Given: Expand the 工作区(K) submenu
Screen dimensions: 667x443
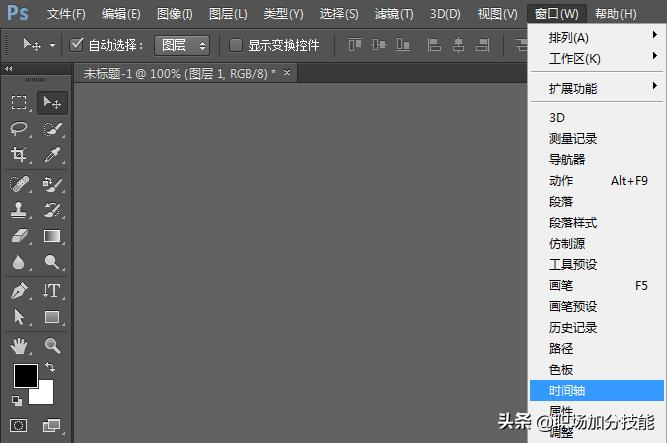Looking at the screenshot, I should 596,59.
